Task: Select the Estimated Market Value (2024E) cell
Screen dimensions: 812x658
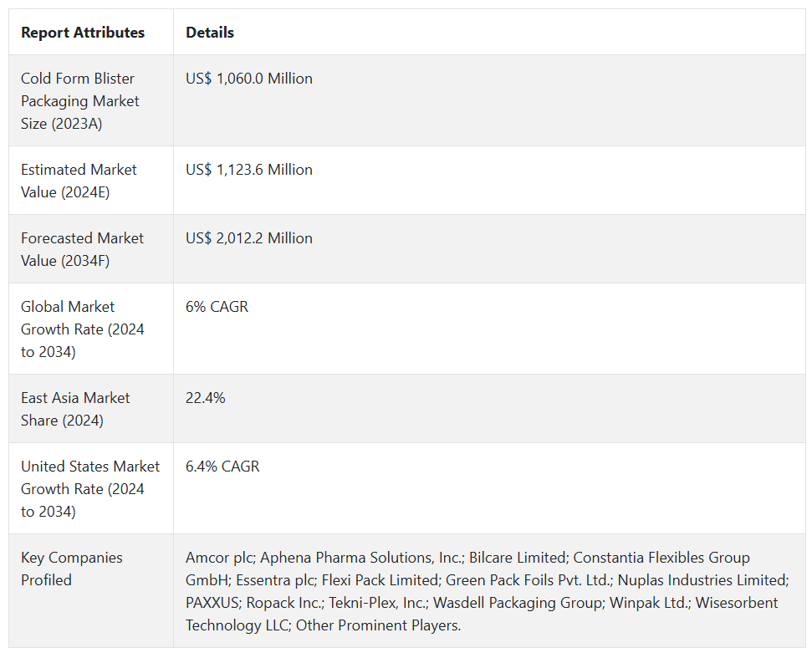Action: click(x=79, y=181)
